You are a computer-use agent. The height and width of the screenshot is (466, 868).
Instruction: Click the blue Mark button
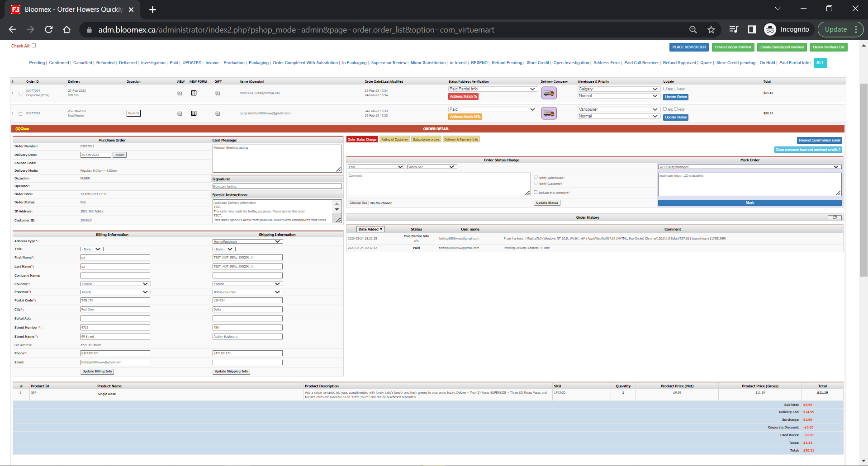749,203
